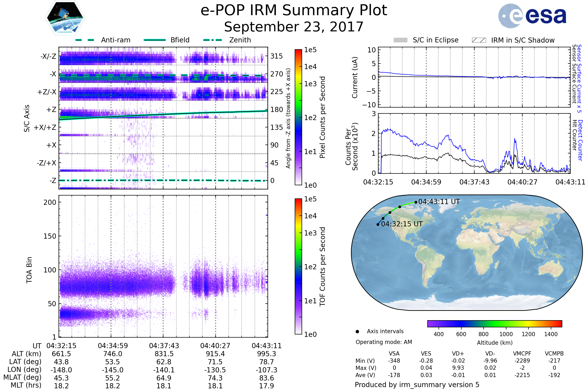Click the Operating mode: AM text
This screenshot has width=588, height=392.
click(x=384, y=342)
